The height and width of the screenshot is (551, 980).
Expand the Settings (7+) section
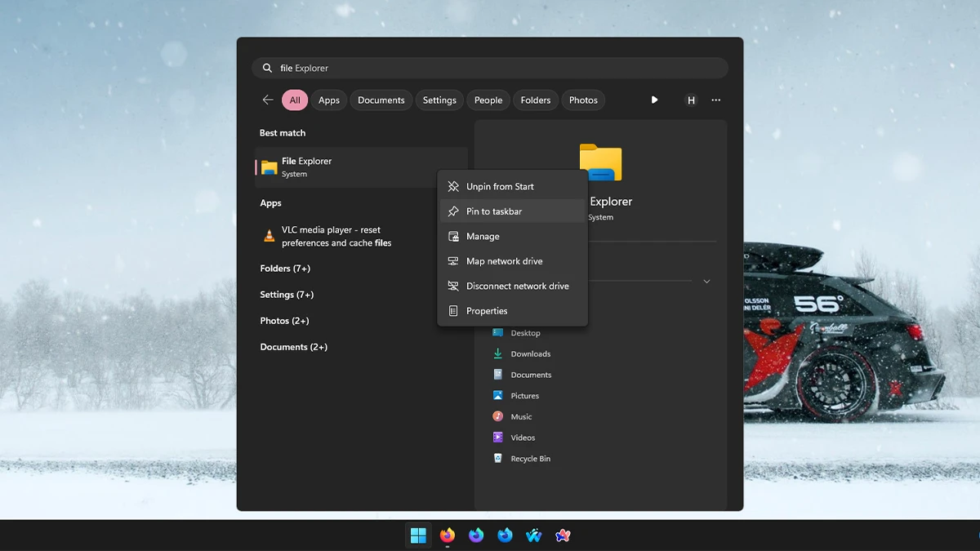(x=287, y=295)
